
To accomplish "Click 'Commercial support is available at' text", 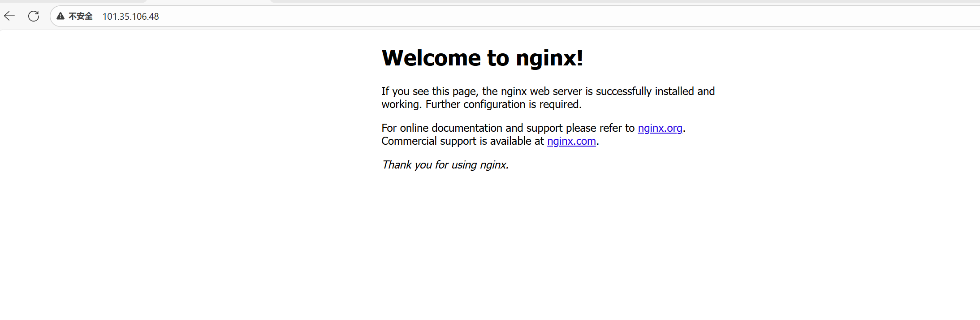I will 462,141.
